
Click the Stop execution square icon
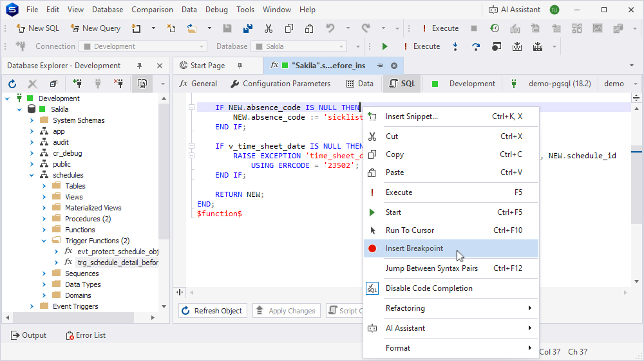(x=474, y=28)
